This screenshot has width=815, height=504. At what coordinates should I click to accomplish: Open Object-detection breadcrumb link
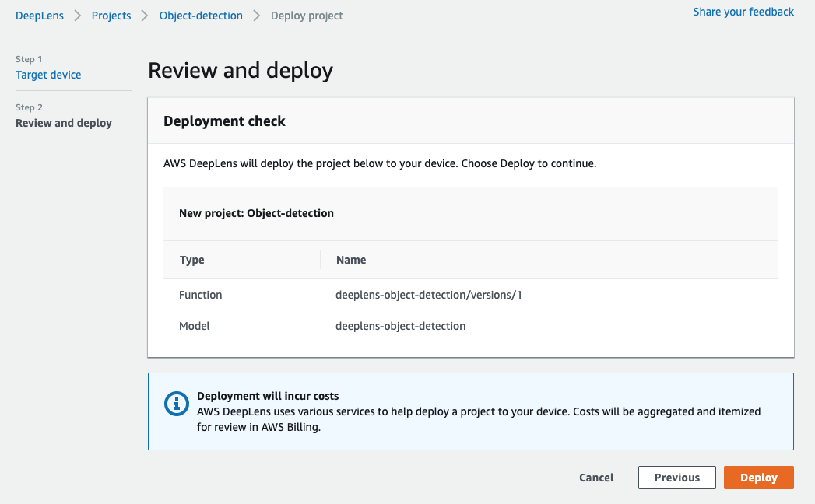click(x=201, y=16)
